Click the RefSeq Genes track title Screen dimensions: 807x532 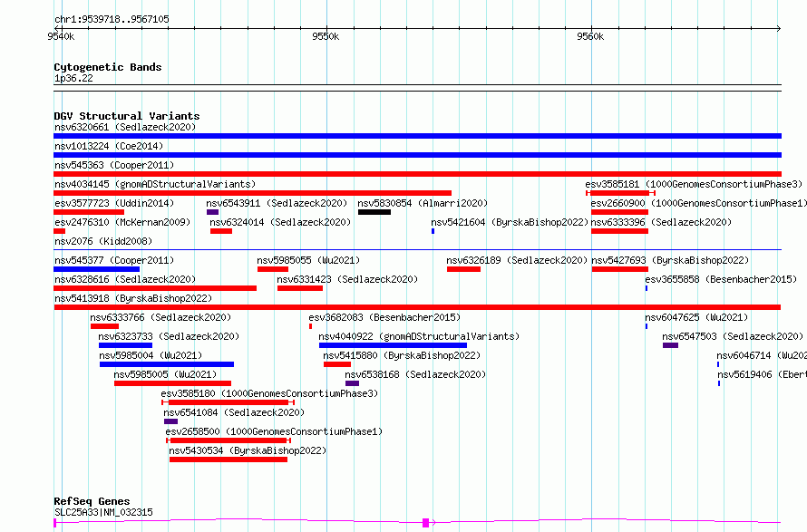pyautogui.click(x=92, y=502)
